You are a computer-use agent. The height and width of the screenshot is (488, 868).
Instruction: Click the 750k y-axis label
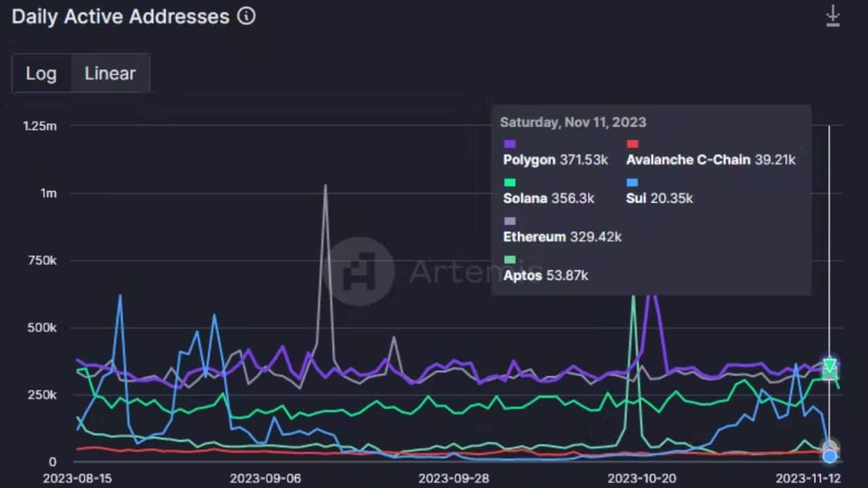(43, 261)
